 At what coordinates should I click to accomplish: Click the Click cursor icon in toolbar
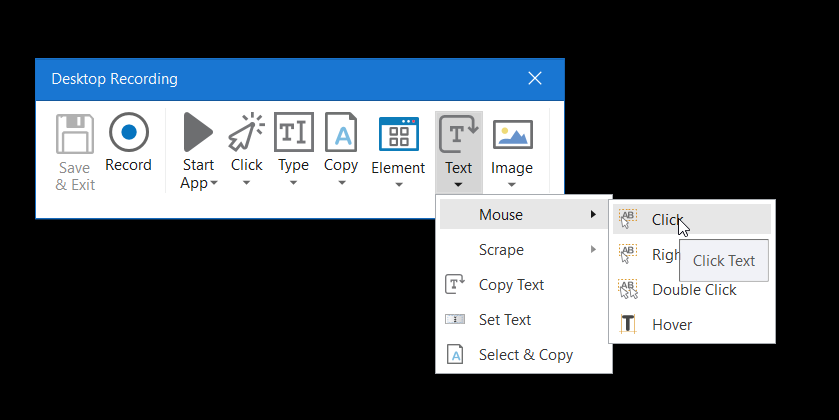tap(246, 132)
